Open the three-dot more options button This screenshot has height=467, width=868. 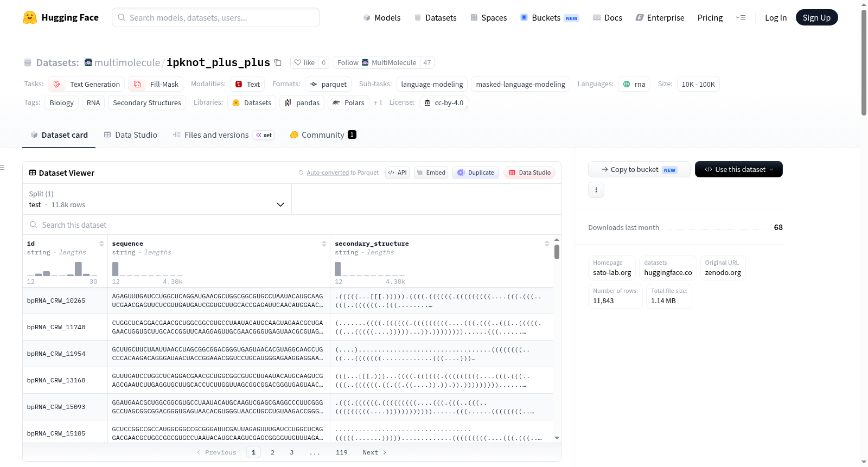(596, 190)
